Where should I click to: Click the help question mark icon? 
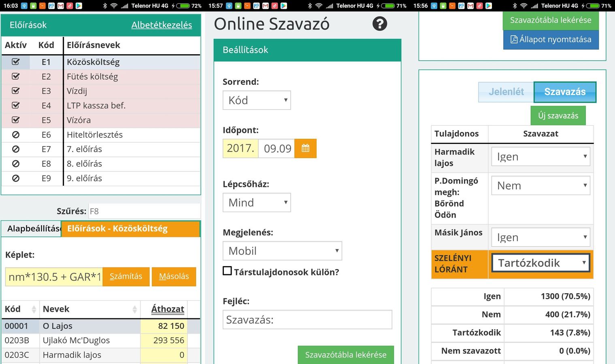click(x=379, y=24)
